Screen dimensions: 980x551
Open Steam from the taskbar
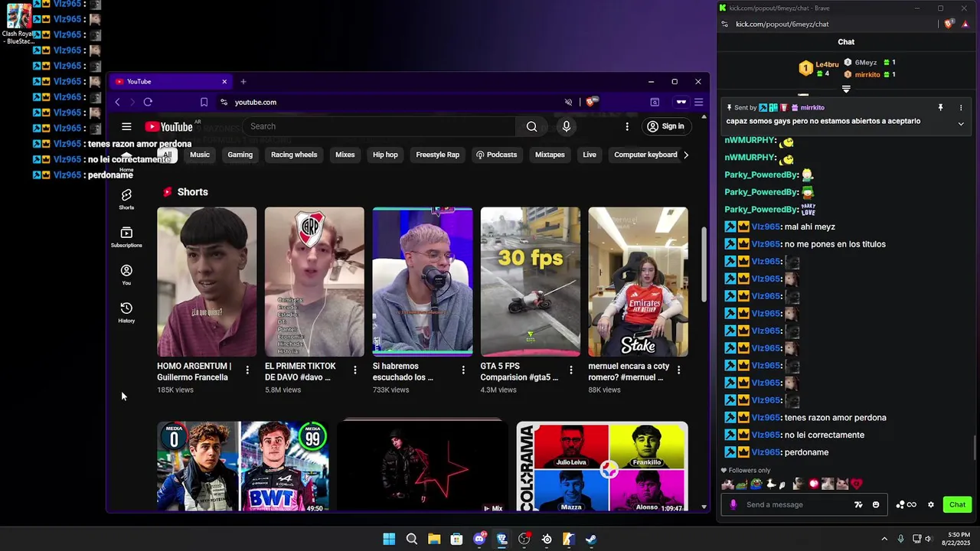click(x=591, y=539)
